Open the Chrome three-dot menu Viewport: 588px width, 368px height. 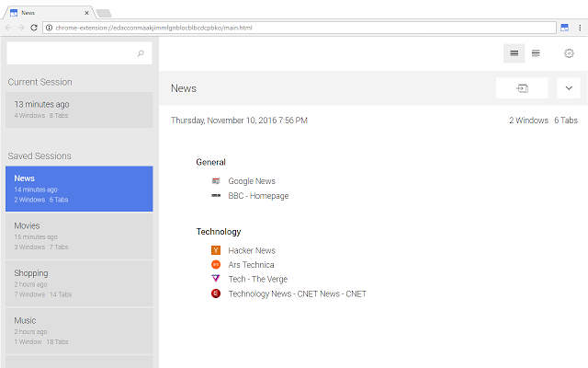(579, 28)
